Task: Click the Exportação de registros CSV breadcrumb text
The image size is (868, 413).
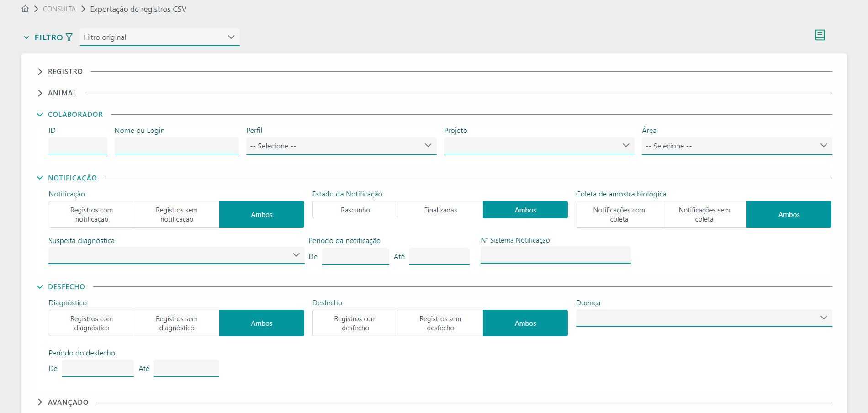Action: click(x=138, y=9)
